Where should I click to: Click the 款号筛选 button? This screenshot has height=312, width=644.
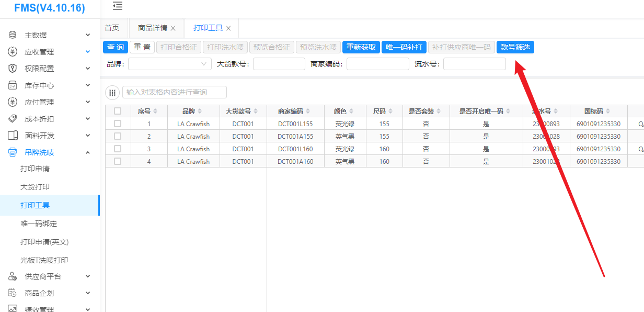(515, 47)
